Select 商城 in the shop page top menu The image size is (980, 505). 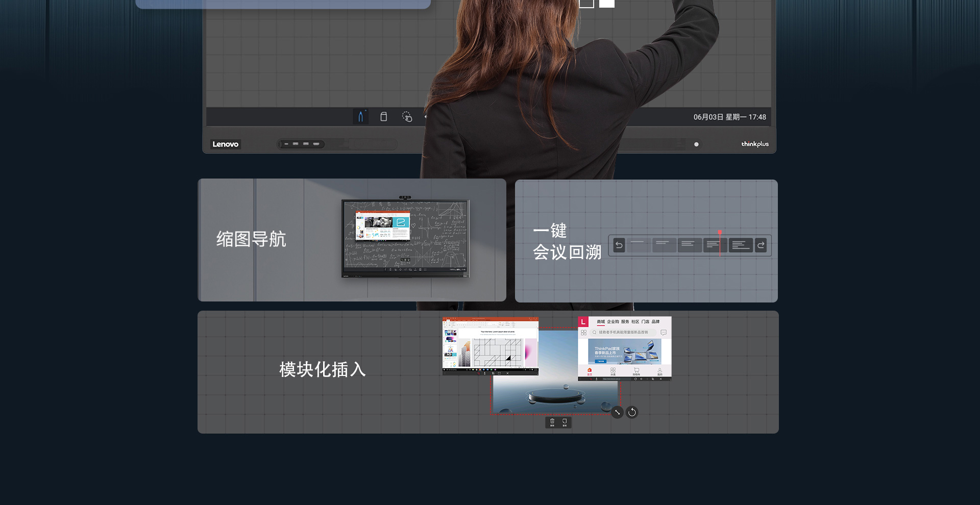601,322
